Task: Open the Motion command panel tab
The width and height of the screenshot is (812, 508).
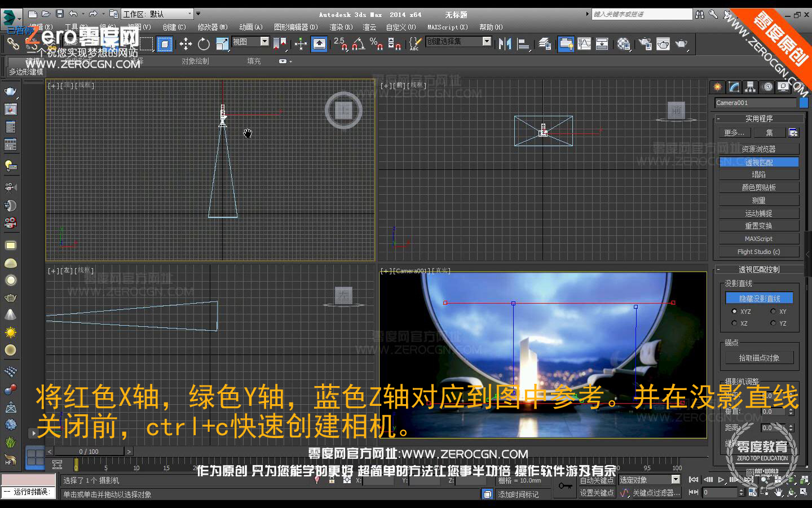Action: pos(768,87)
